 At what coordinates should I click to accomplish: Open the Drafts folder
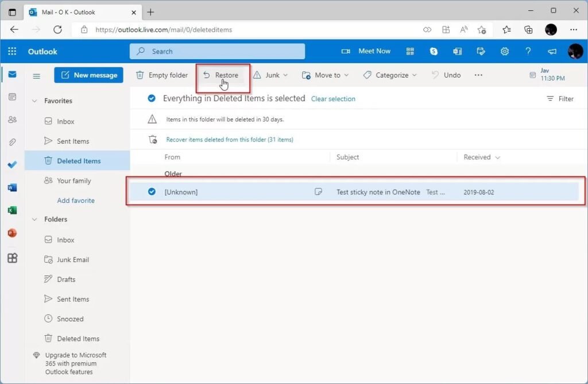pyautogui.click(x=78, y=279)
